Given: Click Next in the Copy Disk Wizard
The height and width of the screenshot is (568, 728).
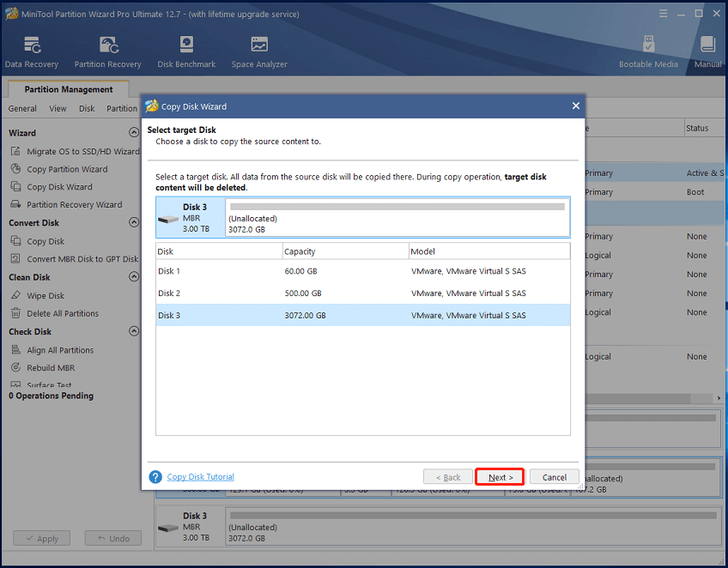Looking at the screenshot, I should tap(500, 477).
